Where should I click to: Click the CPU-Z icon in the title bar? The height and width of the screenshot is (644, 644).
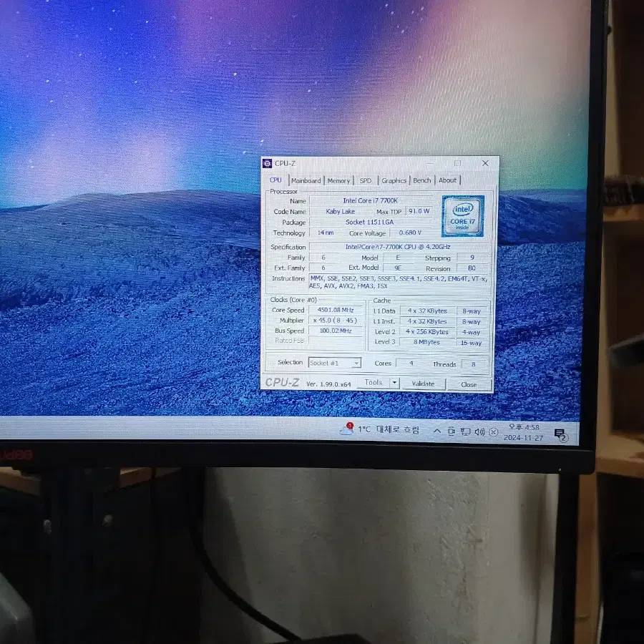(268, 163)
